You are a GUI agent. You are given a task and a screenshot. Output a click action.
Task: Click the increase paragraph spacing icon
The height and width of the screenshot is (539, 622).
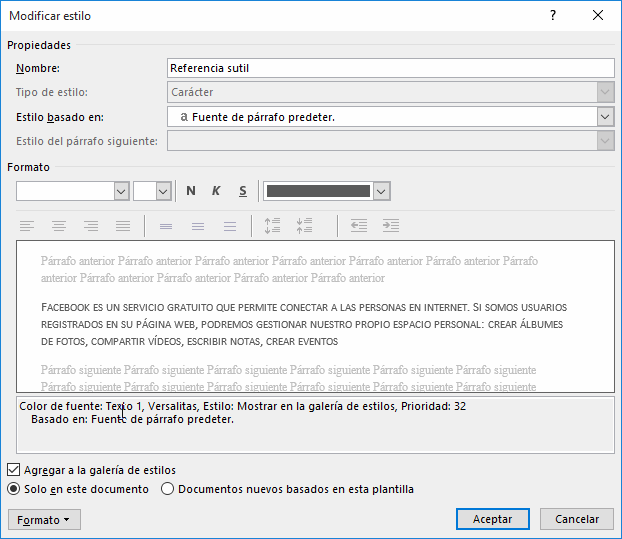click(272, 226)
